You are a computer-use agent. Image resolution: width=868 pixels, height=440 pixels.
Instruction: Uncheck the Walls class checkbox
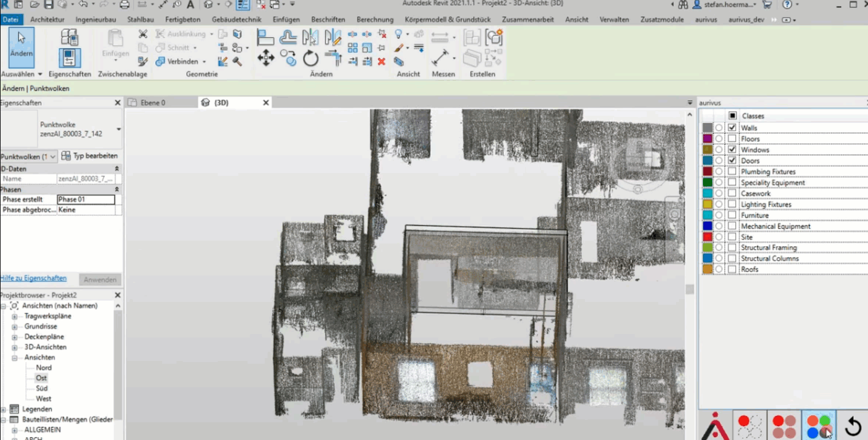(x=732, y=128)
